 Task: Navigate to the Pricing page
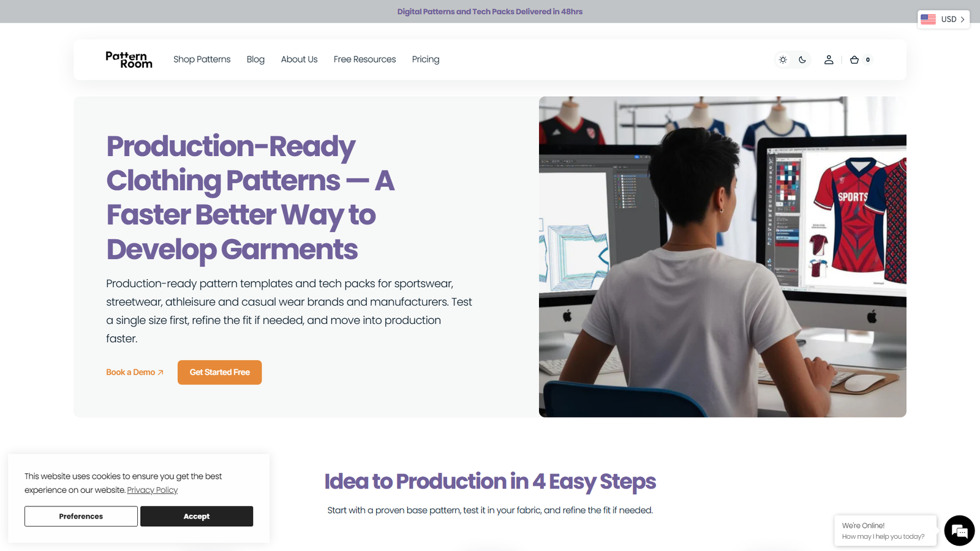click(x=425, y=59)
